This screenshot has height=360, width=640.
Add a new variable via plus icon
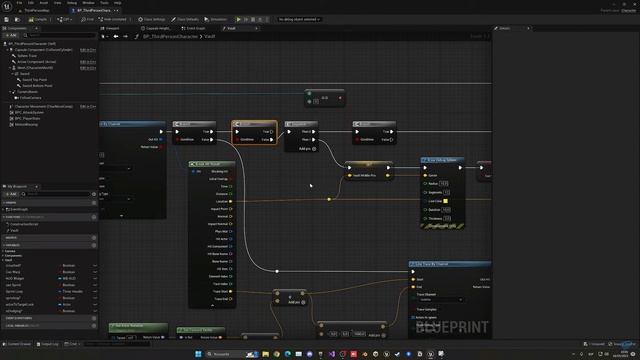(94, 245)
